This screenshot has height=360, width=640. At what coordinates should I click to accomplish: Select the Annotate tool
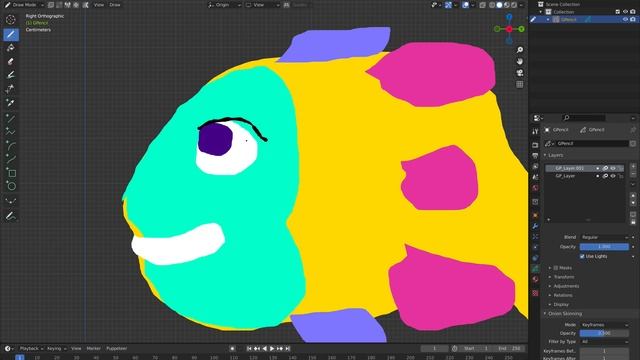click(x=11, y=216)
